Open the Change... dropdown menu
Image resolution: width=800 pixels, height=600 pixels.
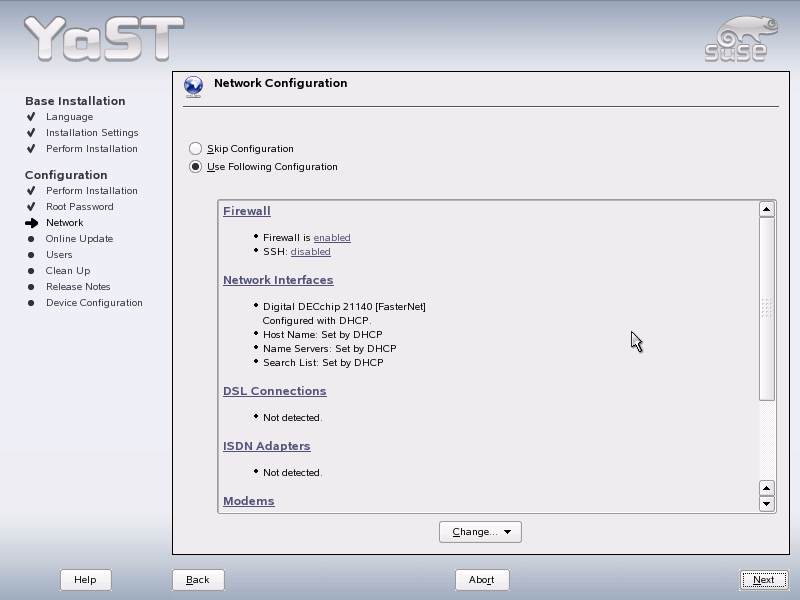[480, 532]
